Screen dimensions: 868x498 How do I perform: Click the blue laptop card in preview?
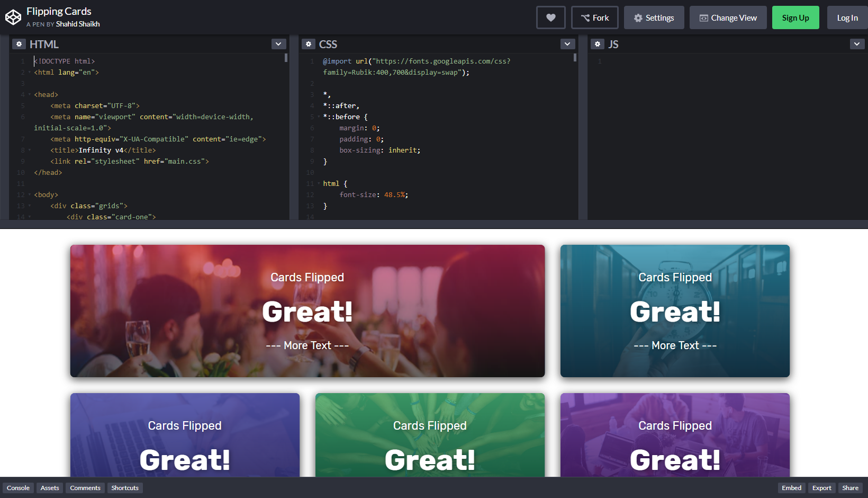pyautogui.click(x=185, y=435)
